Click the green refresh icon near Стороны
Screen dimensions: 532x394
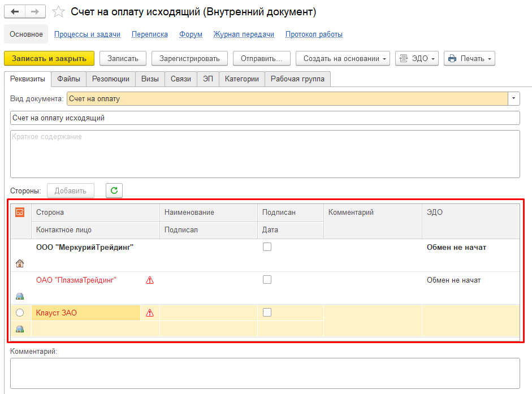click(x=114, y=190)
